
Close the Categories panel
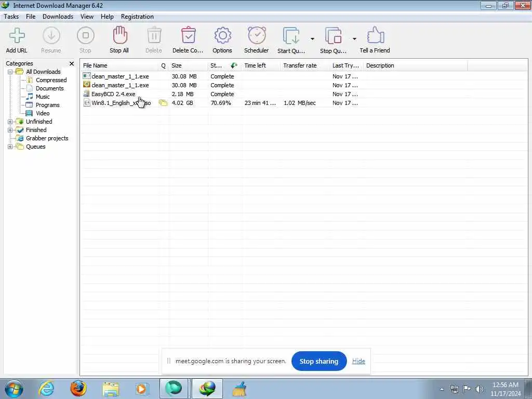click(72, 63)
